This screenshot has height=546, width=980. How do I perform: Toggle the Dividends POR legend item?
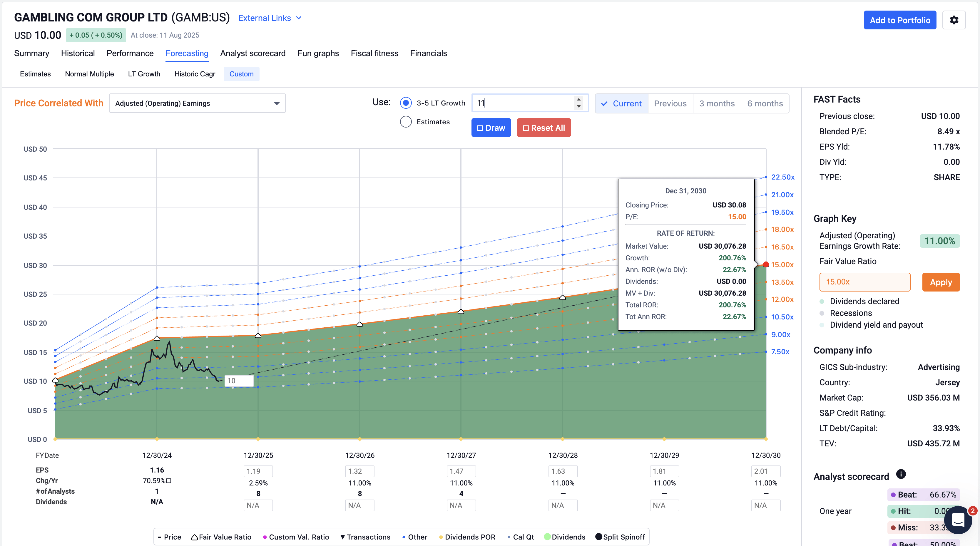click(467, 537)
